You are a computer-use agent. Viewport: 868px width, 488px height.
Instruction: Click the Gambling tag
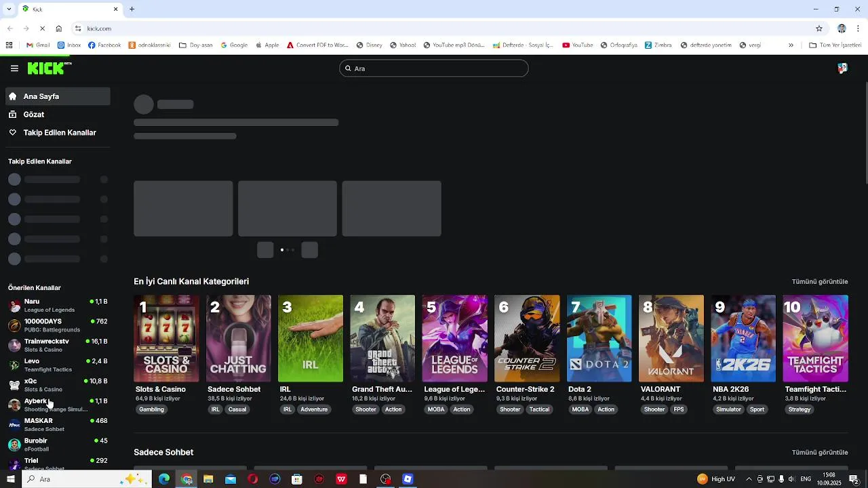click(152, 409)
